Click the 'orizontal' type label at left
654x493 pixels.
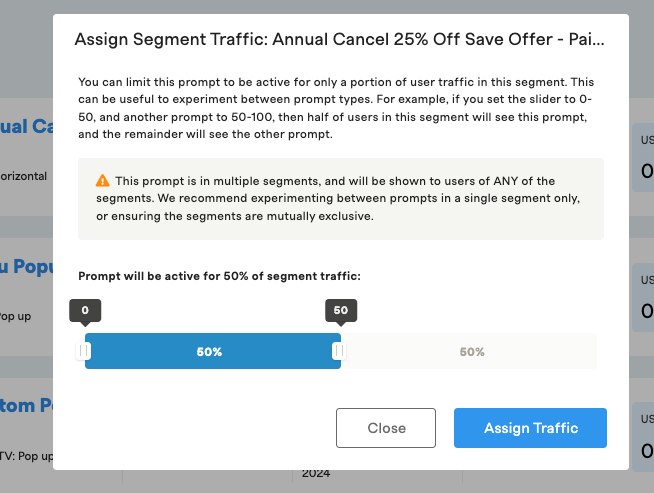(23, 176)
